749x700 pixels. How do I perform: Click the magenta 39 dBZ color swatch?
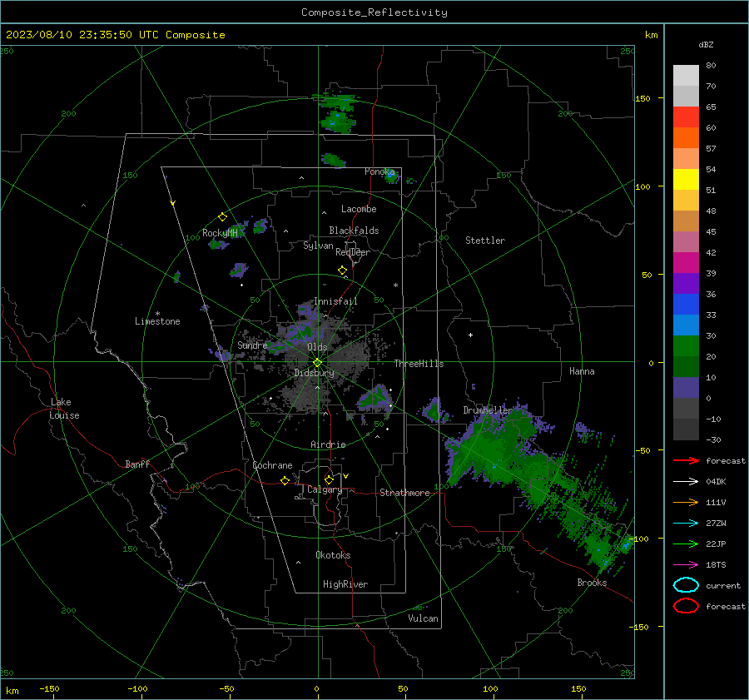[686, 263]
